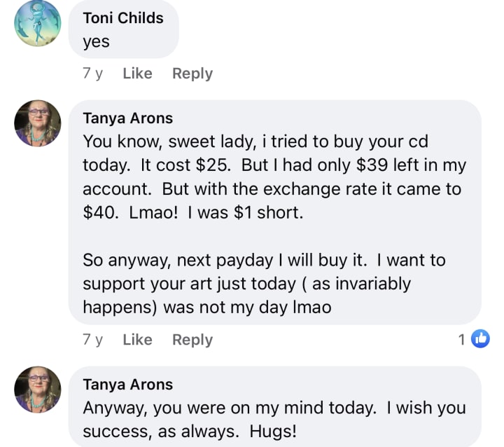Reply to Toni Childs's 'yes' comment
Viewport: 504px width, 447px height.
(x=192, y=74)
